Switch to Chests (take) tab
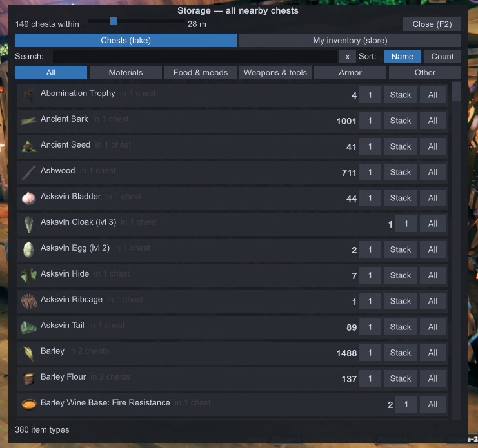Viewport: 478px width, 448px height. coord(126,40)
